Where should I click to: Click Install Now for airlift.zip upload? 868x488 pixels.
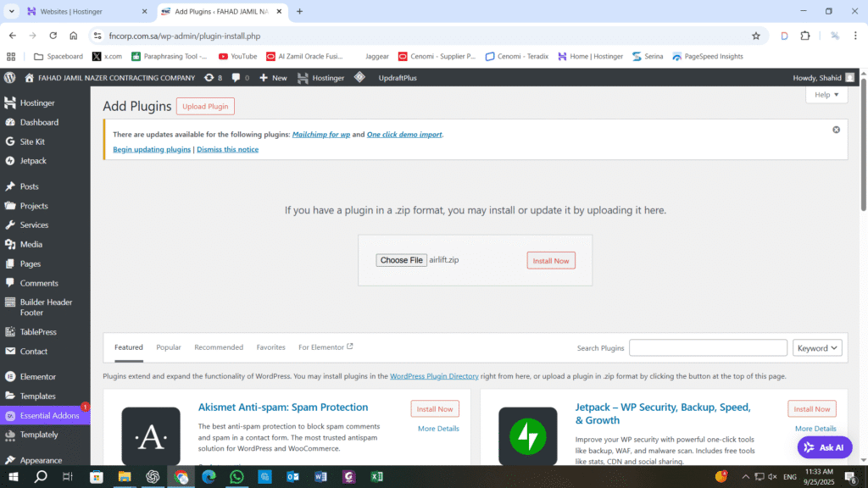551,261
